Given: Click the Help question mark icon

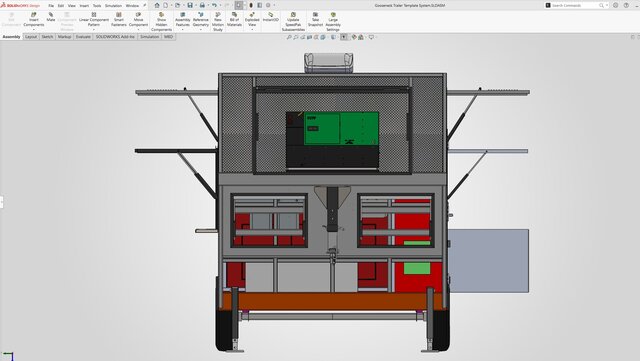Looking at the screenshot, I should [x=626, y=5].
